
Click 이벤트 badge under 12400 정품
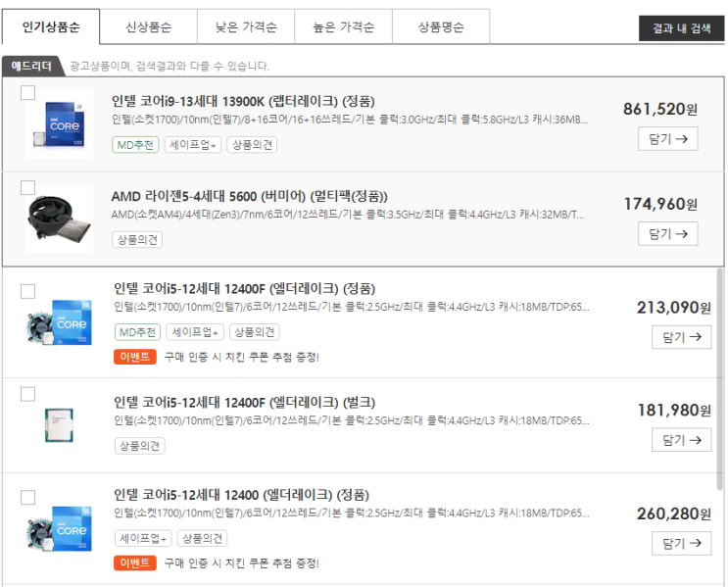135,563
